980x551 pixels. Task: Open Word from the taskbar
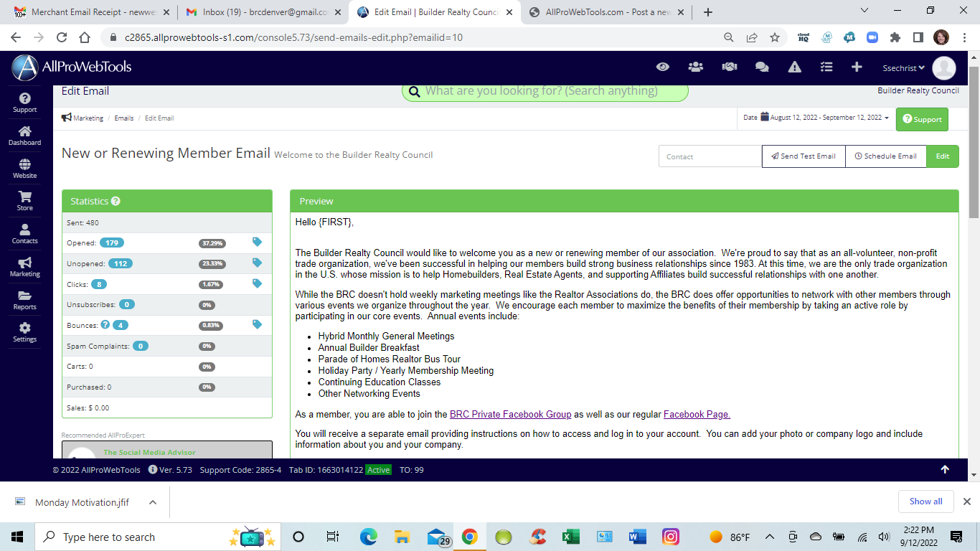click(637, 537)
